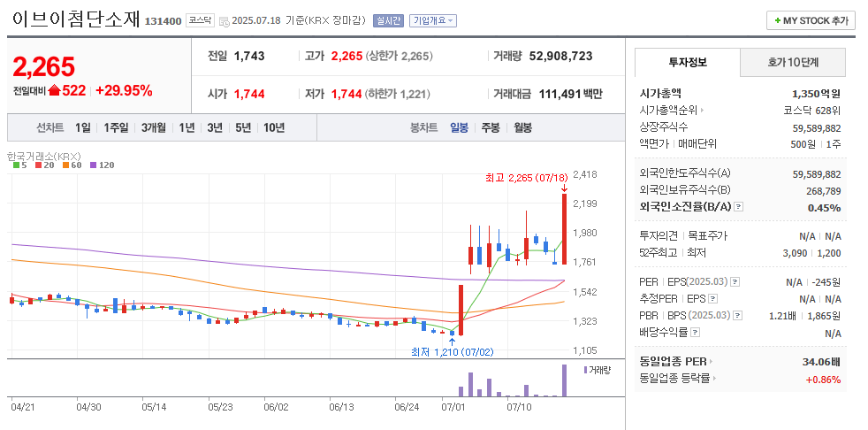Click the 거래량 volume legend label

coord(597,370)
